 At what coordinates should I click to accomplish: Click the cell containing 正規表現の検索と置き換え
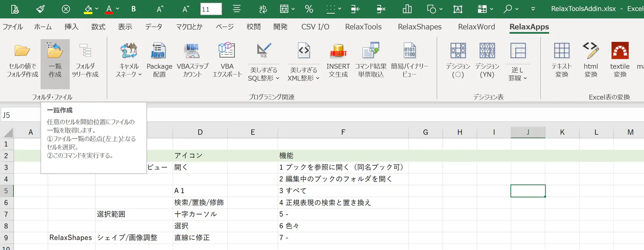343,202
